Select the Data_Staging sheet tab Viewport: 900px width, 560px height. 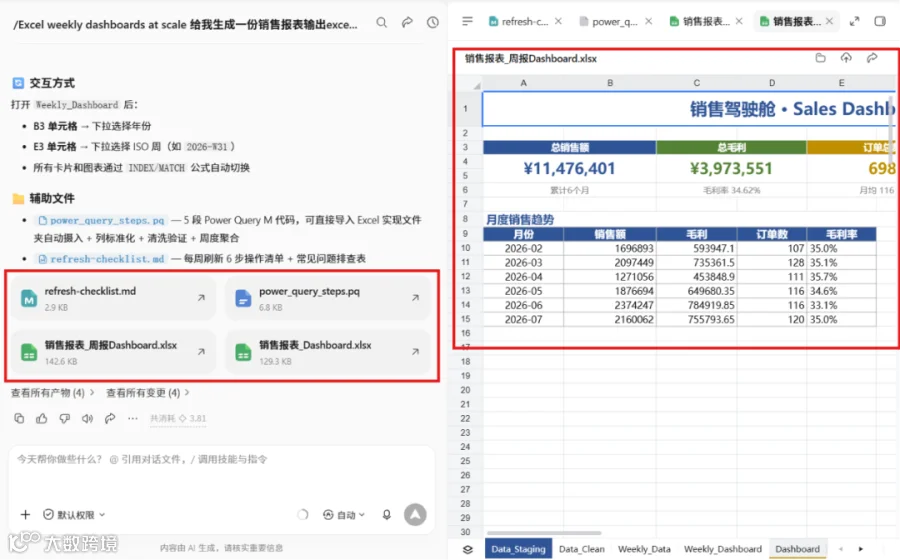pyautogui.click(x=518, y=549)
